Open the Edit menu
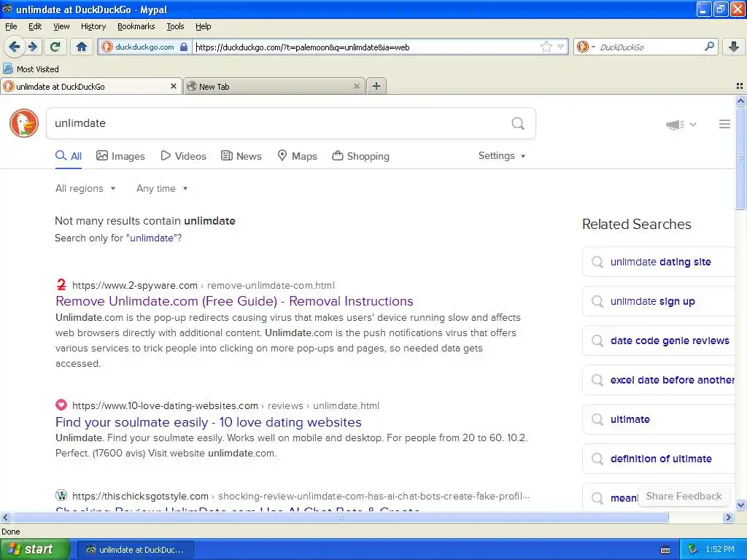 pyautogui.click(x=35, y=26)
